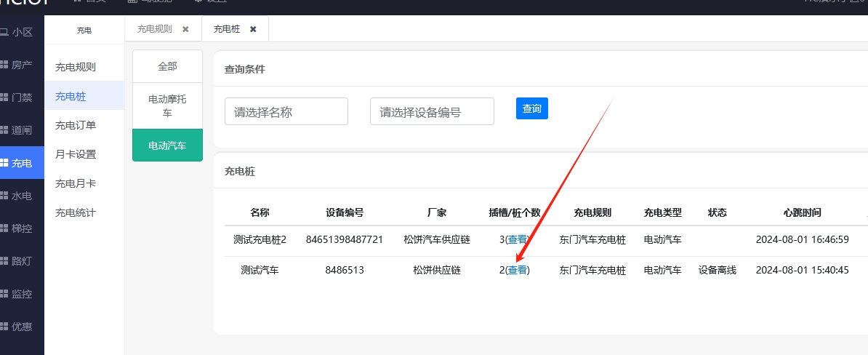
Task: Click device number 84651398487721
Action: pos(345,240)
